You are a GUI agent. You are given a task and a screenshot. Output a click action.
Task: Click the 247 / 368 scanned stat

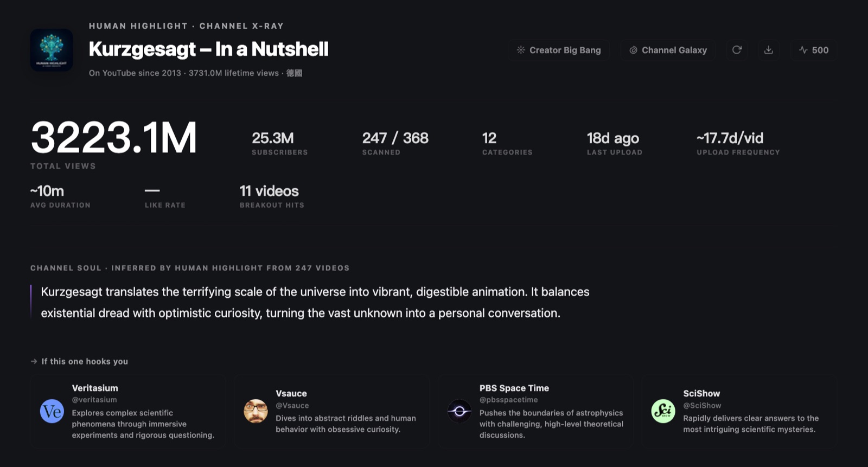(395, 143)
